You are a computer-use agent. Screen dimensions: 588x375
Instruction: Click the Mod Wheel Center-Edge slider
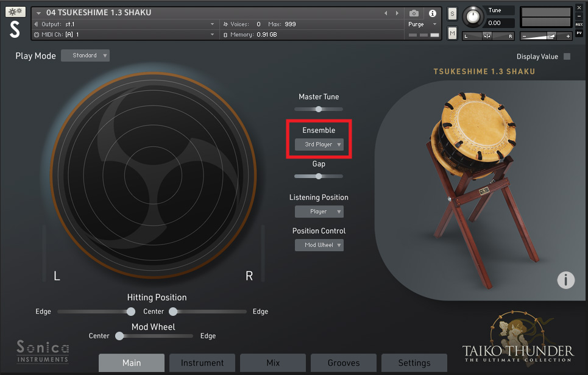click(x=154, y=336)
